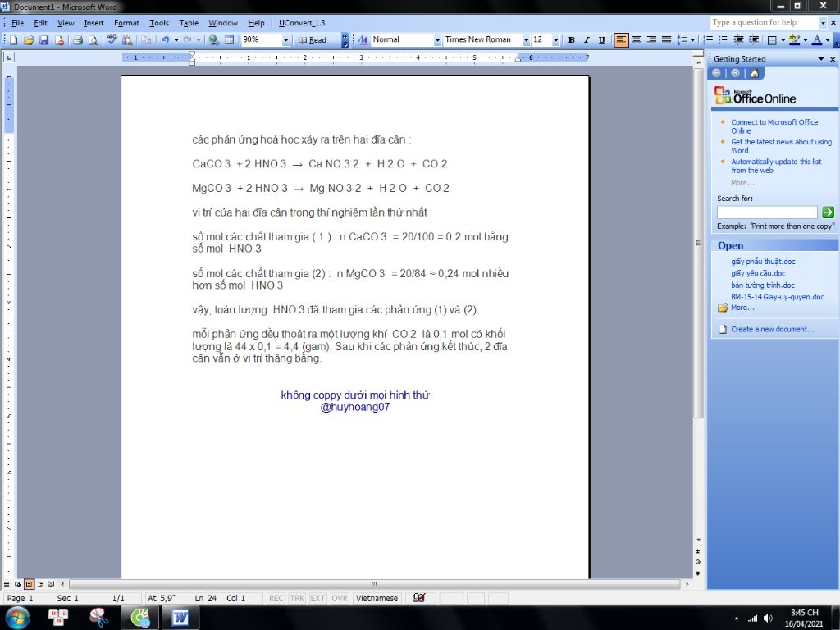Switch to Normal view button
This screenshot has width=840, height=630.
(x=7, y=584)
